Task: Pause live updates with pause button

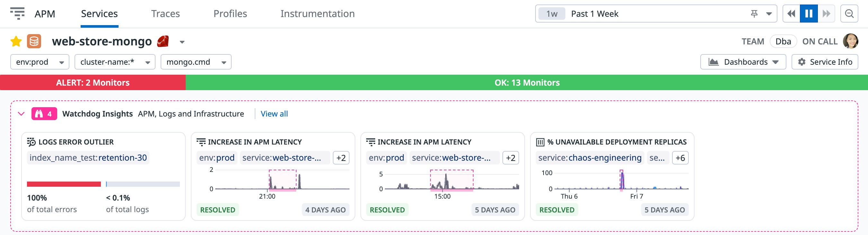Action: (809, 14)
